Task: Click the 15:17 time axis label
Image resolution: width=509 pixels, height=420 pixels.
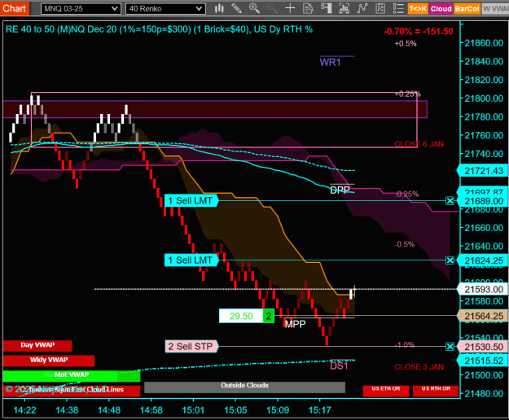Action: tap(319, 410)
